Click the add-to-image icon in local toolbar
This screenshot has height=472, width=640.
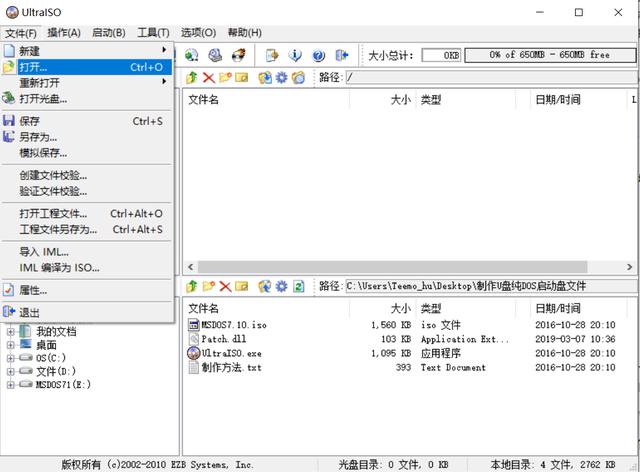coord(265,286)
